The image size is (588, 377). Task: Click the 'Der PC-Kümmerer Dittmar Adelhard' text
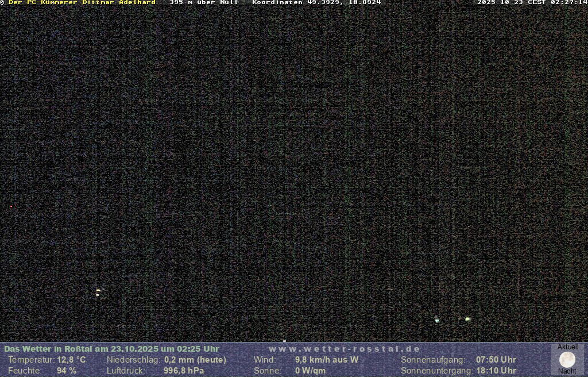pyautogui.click(x=82, y=3)
